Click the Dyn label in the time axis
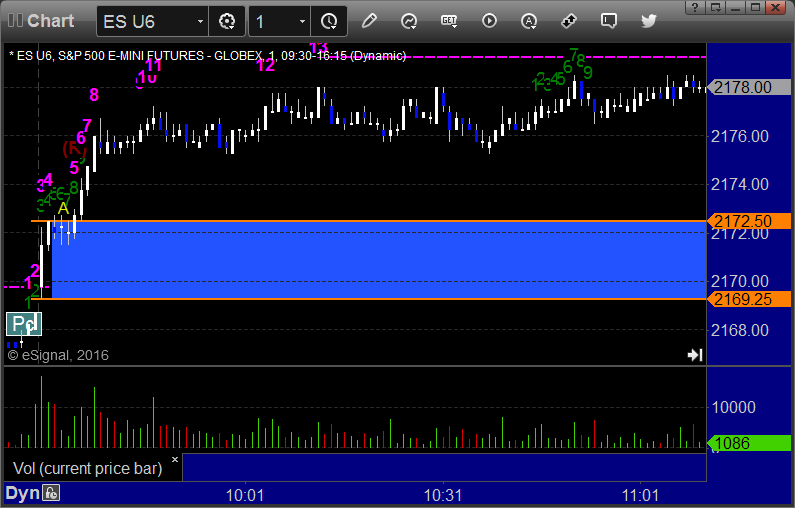795x508 pixels. click(x=22, y=493)
